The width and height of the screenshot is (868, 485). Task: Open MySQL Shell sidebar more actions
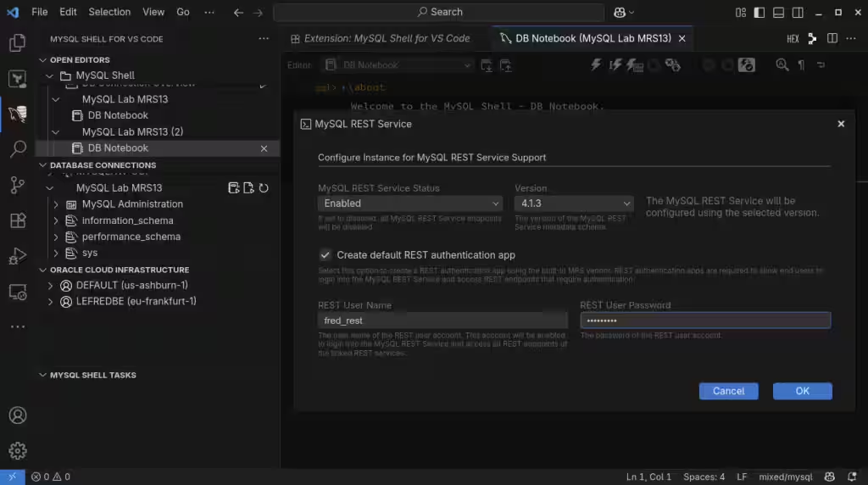pos(264,39)
